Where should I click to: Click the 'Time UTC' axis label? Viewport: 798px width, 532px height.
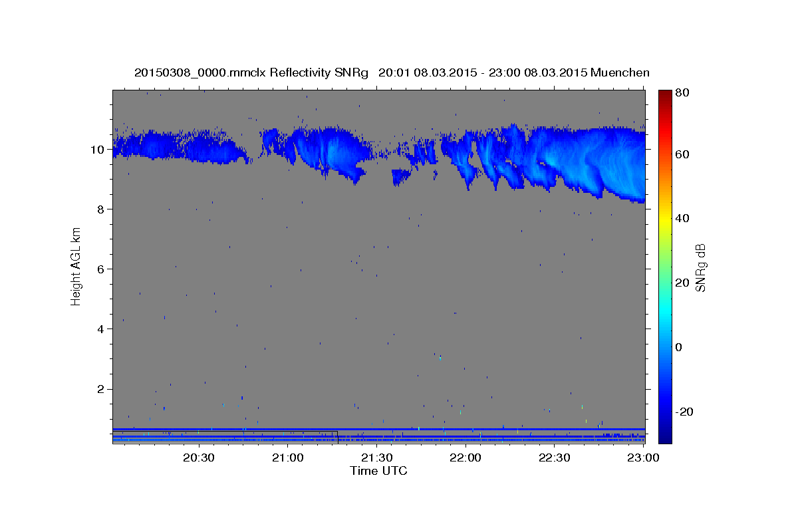point(378,471)
